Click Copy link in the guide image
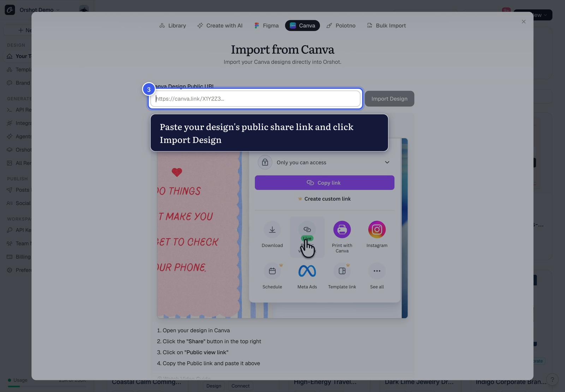Viewport: 565px width, 392px height. (x=325, y=183)
